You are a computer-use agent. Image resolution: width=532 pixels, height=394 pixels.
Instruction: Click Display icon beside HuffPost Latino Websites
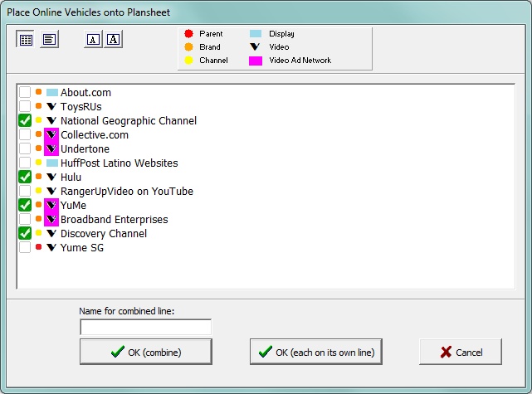point(52,163)
